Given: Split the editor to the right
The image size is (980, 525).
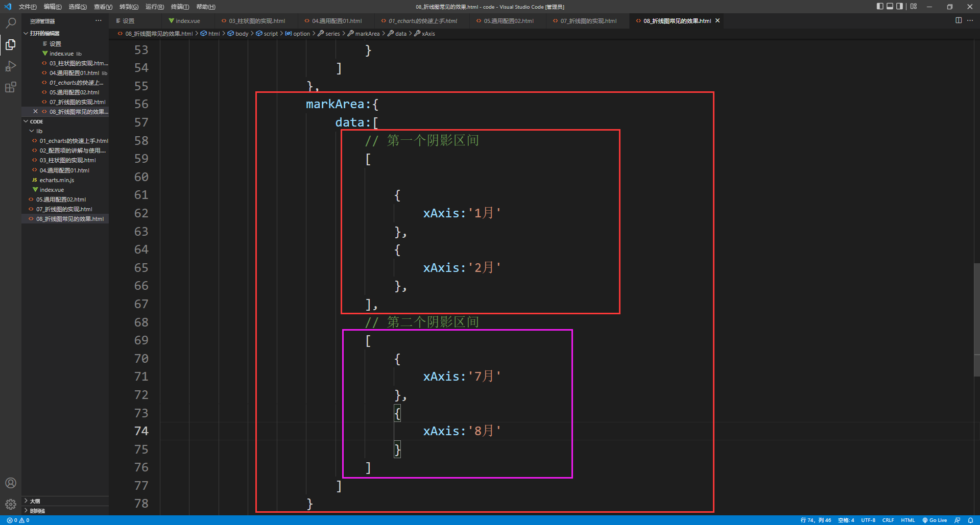Looking at the screenshot, I should [959, 20].
